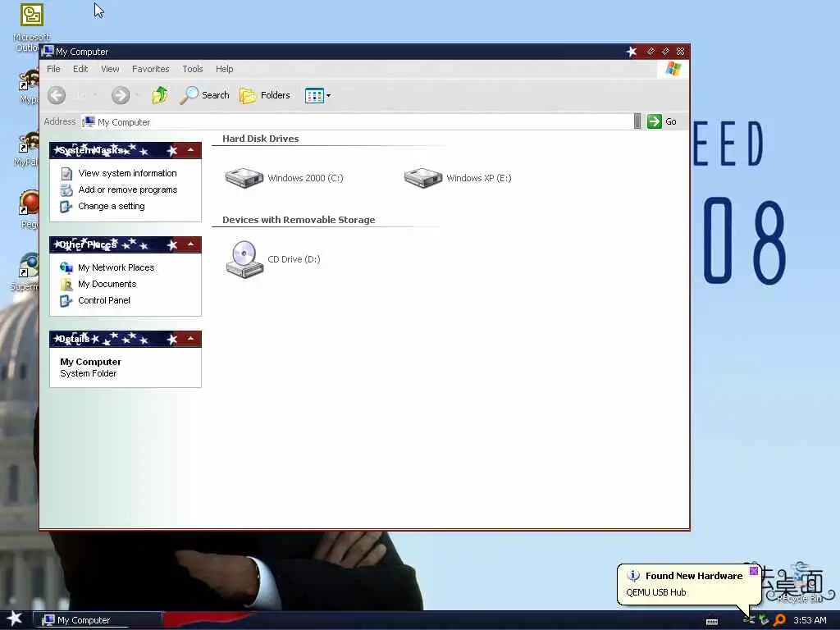
Task: Click the My Computer title bar icon
Action: point(48,52)
